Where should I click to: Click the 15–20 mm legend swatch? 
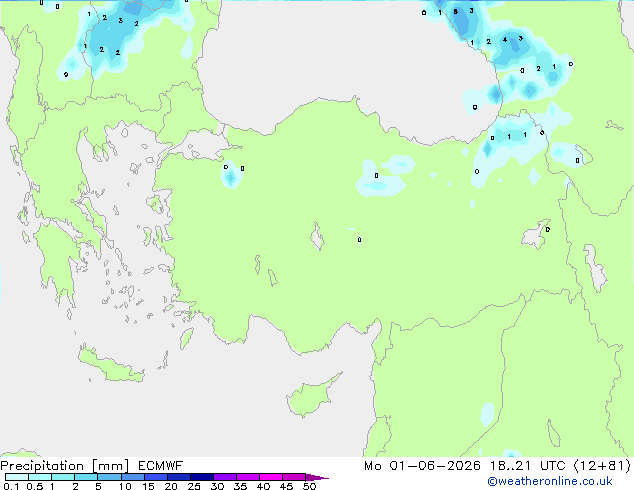point(155,477)
